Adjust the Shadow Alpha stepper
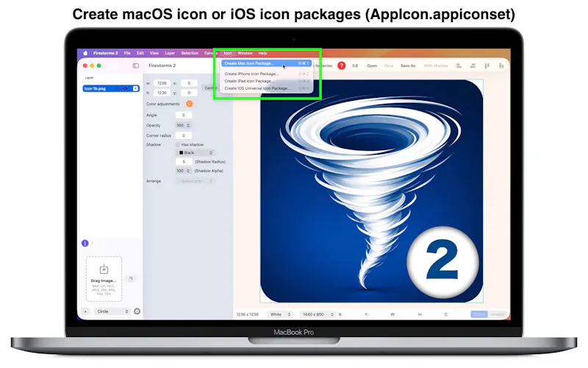Viewport: 588px width, 368px height. click(188, 171)
